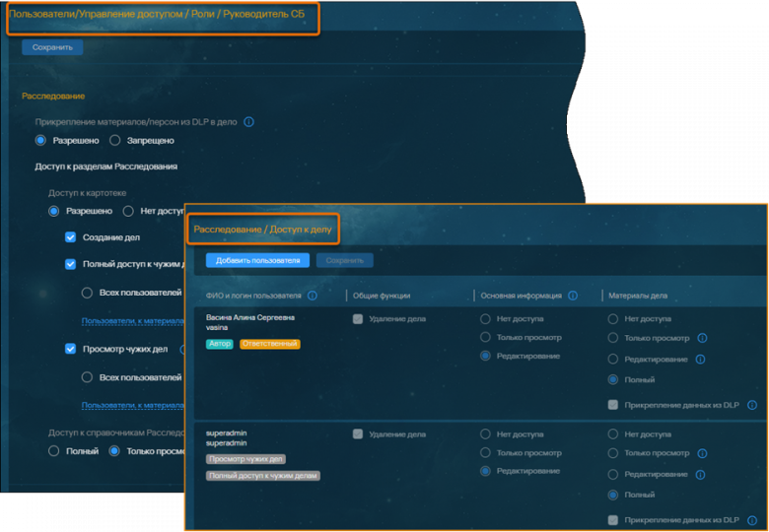This screenshot has height=532, width=769.
Task: Open info icon for Васина's Только просмотр materials option
Action: (702, 338)
